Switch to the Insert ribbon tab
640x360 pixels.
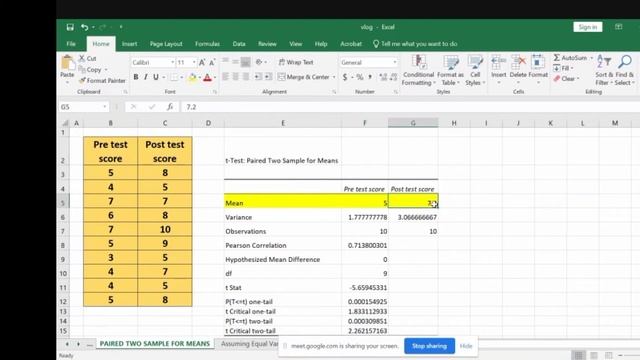point(129,44)
